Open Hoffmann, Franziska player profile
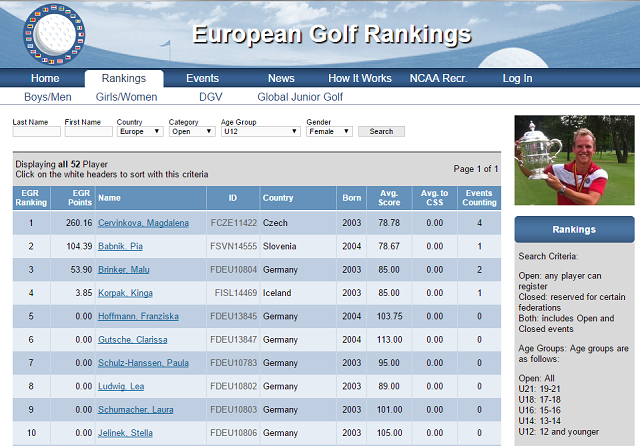This screenshot has width=640, height=446. coord(138,316)
